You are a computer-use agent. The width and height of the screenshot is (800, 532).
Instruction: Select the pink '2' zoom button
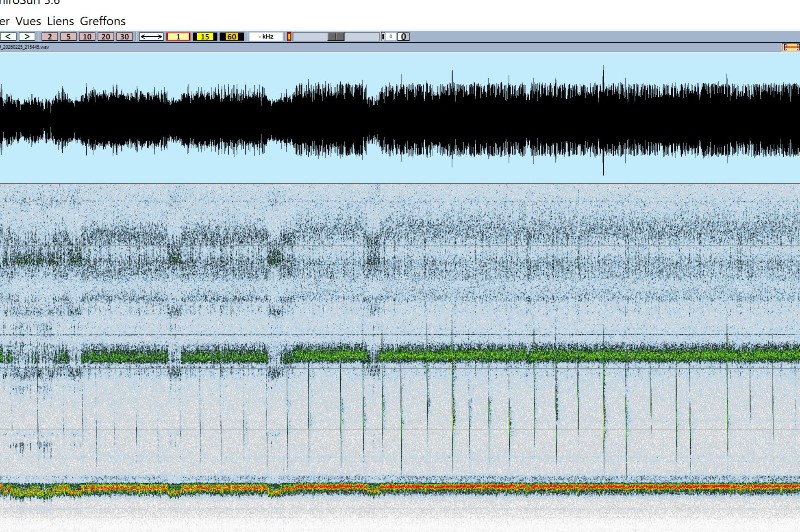coord(50,36)
